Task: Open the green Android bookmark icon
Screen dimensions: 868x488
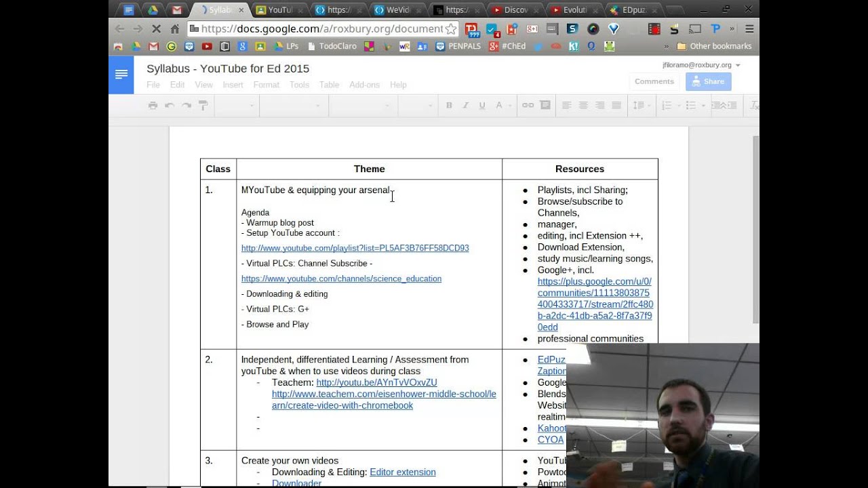Action: [610, 47]
